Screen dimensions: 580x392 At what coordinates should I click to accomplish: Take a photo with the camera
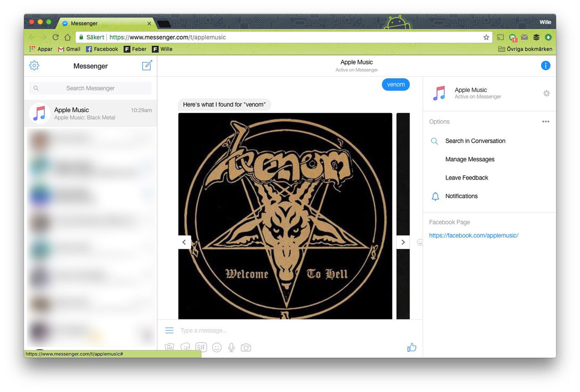click(246, 348)
